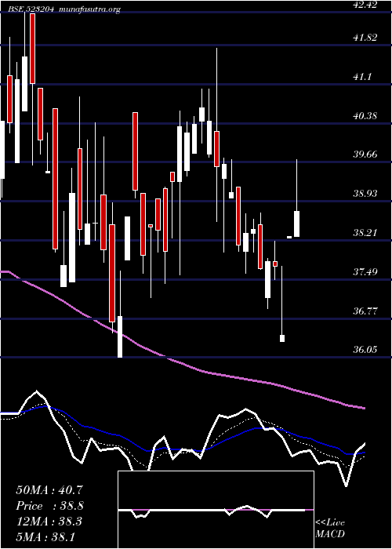Screen dimensions: 392x549
Task: Click the 39.66 price axis label
Action: (365, 155)
